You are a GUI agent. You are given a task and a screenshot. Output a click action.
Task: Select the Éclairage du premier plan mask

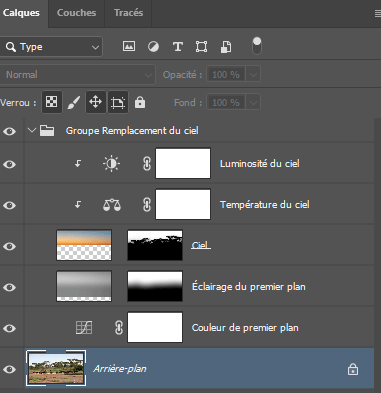click(x=155, y=286)
